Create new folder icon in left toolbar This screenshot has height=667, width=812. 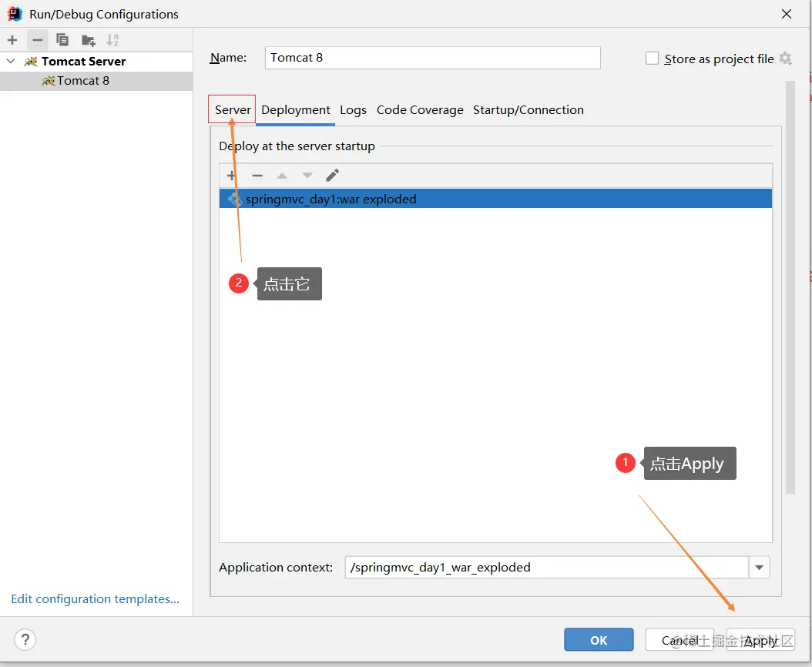pyautogui.click(x=88, y=40)
